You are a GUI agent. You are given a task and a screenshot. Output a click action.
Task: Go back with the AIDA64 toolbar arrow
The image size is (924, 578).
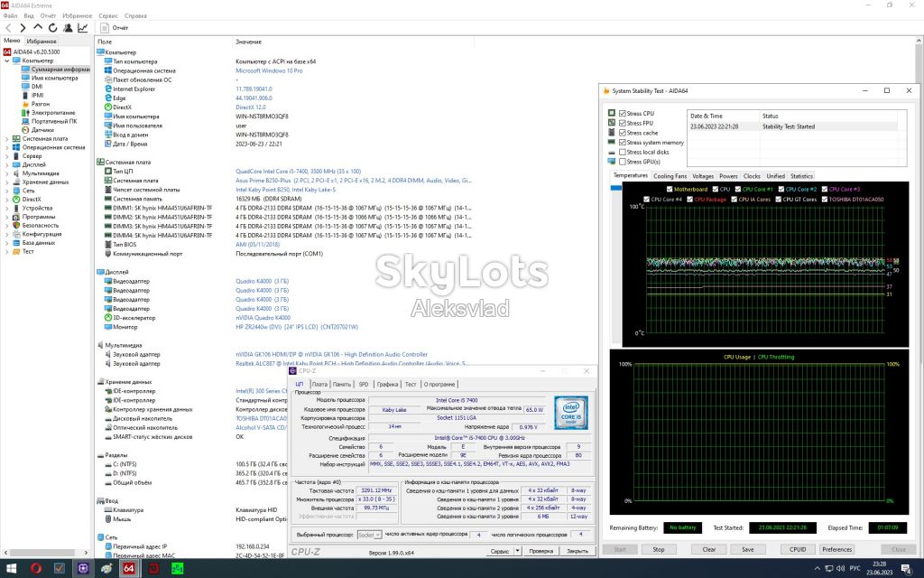pyautogui.click(x=8, y=28)
